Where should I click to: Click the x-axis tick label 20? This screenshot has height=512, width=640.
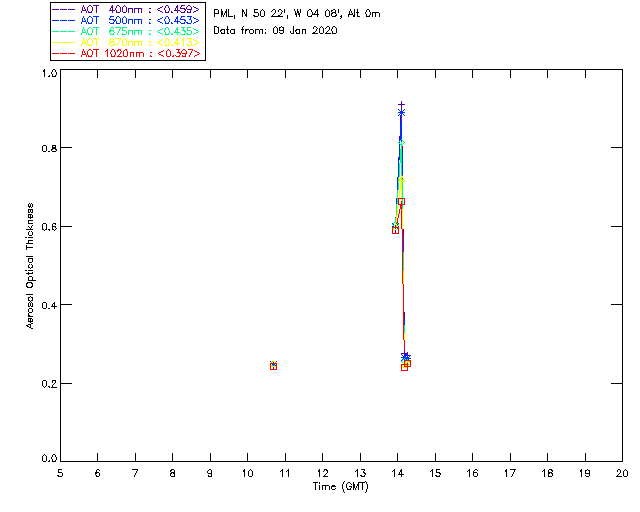tap(622, 473)
